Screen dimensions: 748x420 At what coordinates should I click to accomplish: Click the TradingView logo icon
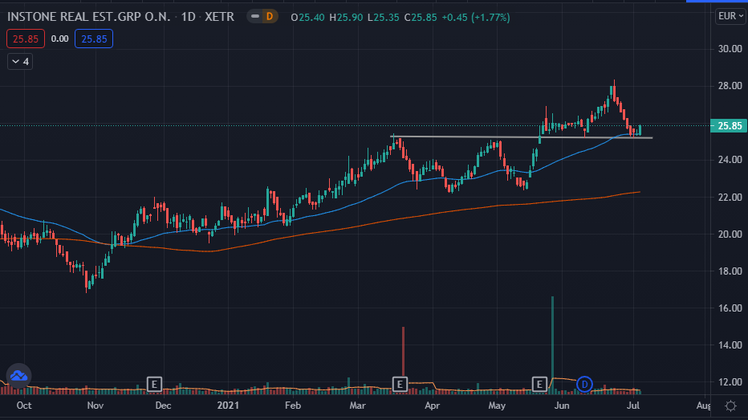point(19,376)
